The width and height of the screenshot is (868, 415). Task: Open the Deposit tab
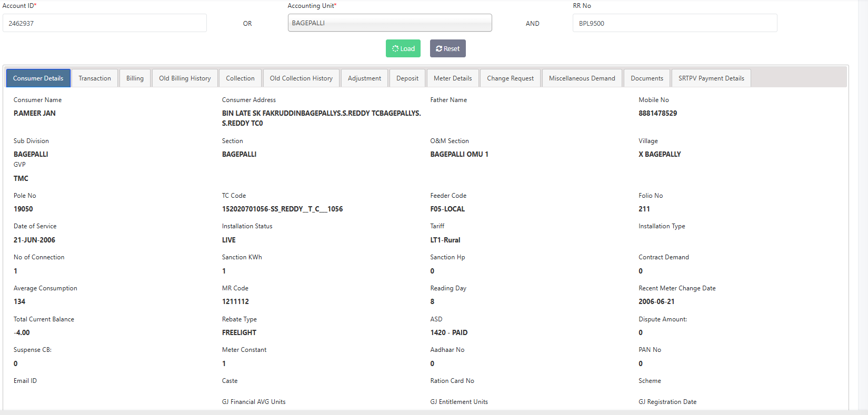(x=407, y=78)
